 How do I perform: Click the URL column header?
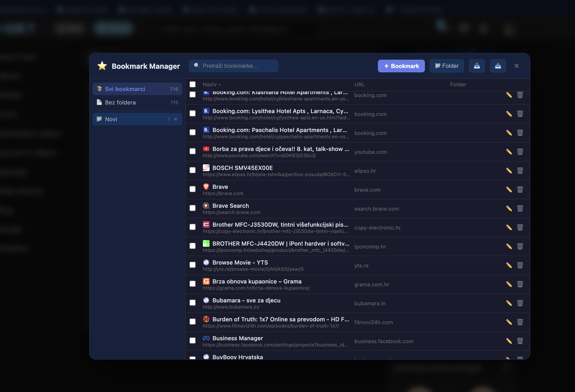359,84
